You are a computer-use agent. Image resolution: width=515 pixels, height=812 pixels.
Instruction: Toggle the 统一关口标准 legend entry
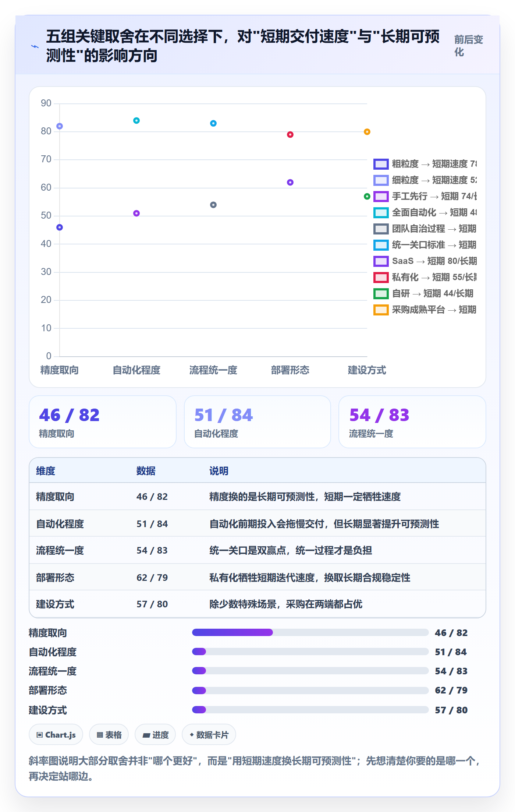point(425,245)
